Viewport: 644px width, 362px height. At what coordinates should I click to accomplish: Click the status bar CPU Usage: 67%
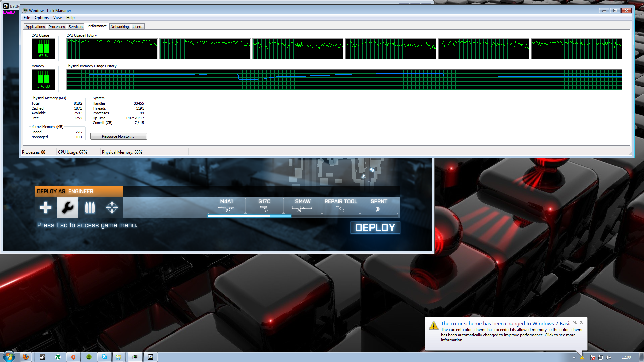[x=72, y=152]
